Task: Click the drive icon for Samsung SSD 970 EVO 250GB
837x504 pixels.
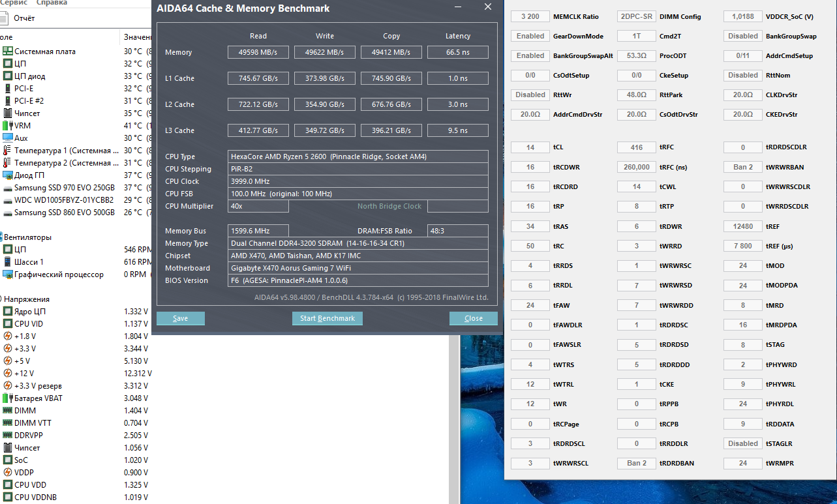Action: 8,188
